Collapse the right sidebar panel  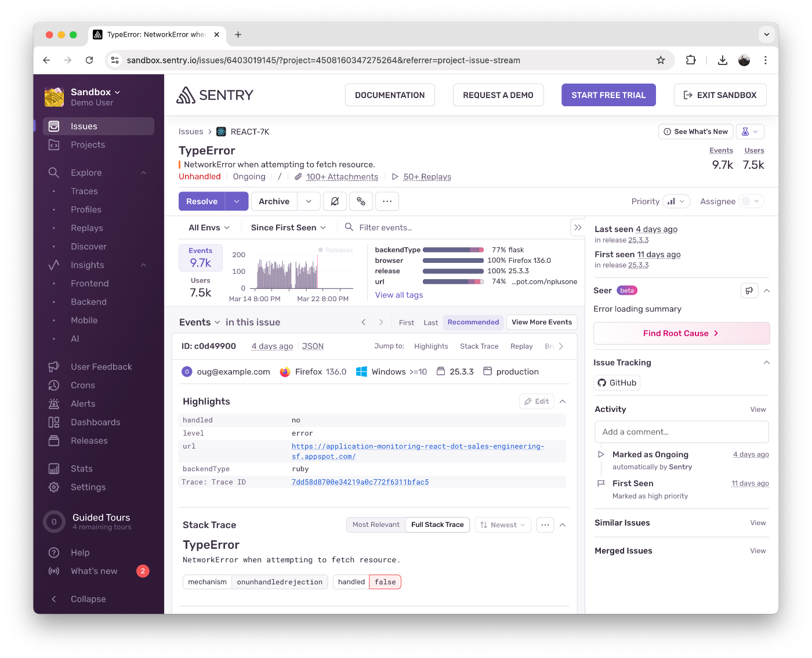578,227
